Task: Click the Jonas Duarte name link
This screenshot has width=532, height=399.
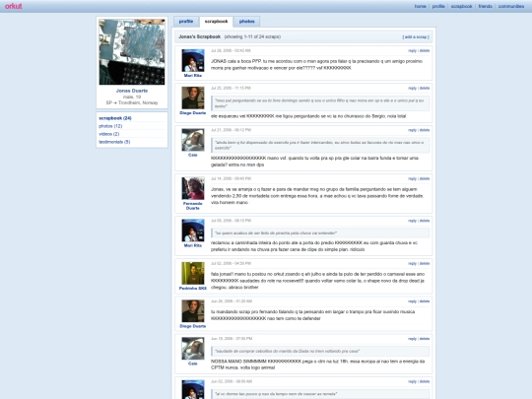Action: (x=132, y=91)
